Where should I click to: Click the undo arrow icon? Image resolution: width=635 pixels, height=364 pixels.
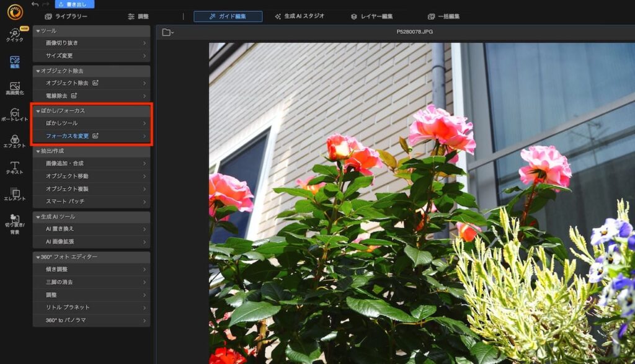[x=35, y=4]
